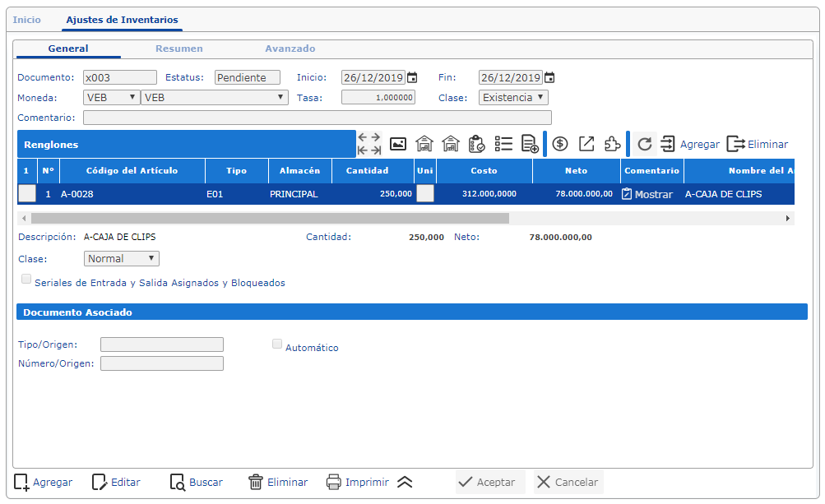The image size is (825, 504).
Task: Click Imprimir to print the document
Action: 358,482
